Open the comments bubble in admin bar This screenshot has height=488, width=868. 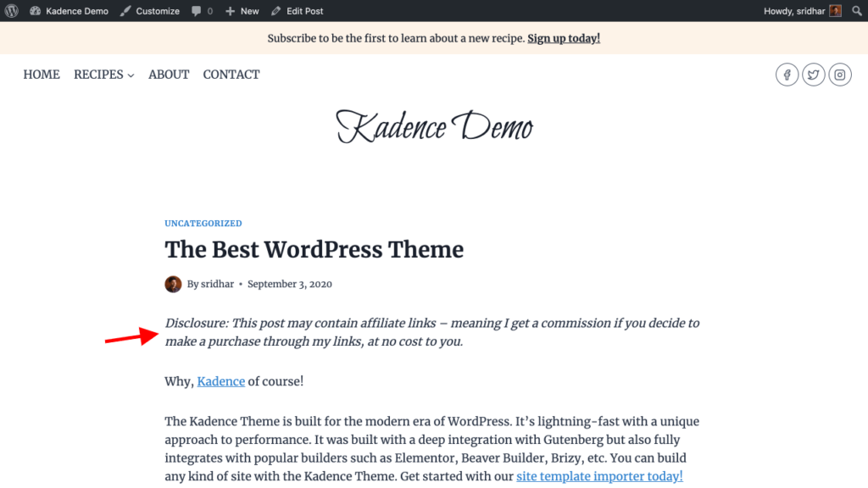[x=202, y=11]
